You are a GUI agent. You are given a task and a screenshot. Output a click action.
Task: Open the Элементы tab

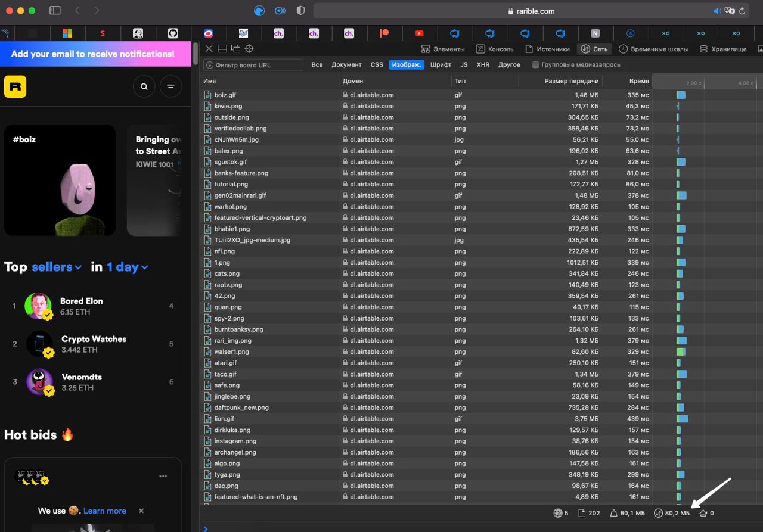(443, 49)
